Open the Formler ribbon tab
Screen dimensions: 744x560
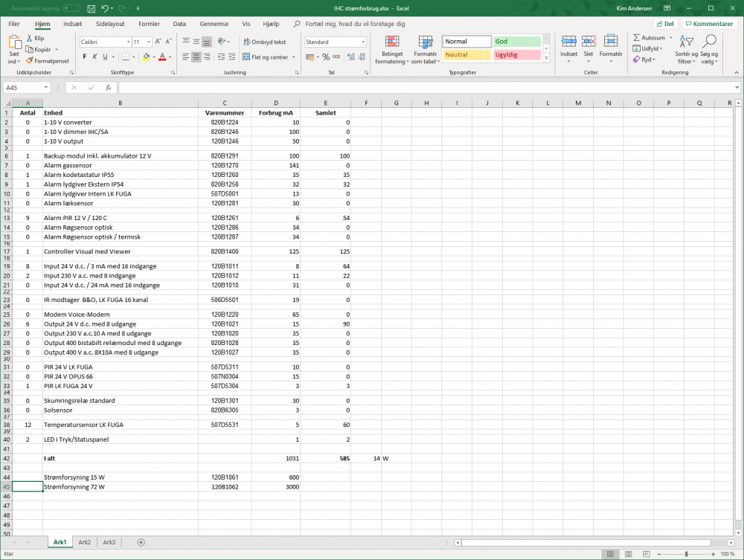149,24
